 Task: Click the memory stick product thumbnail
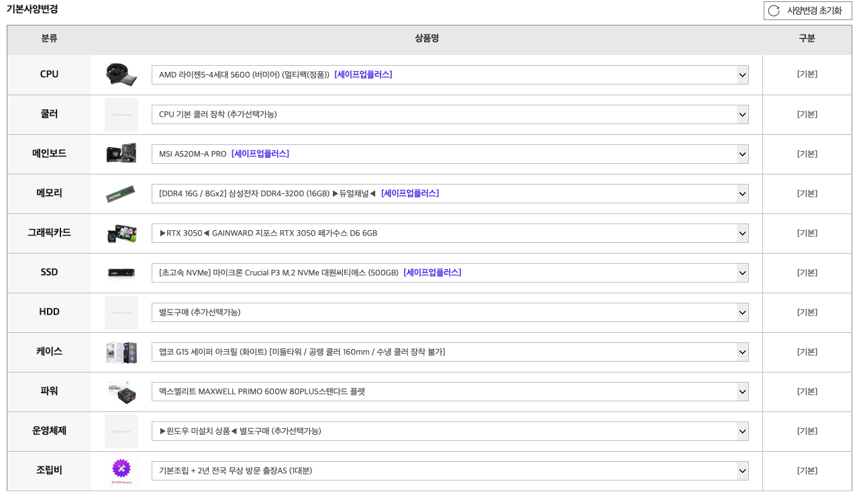(x=121, y=193)
